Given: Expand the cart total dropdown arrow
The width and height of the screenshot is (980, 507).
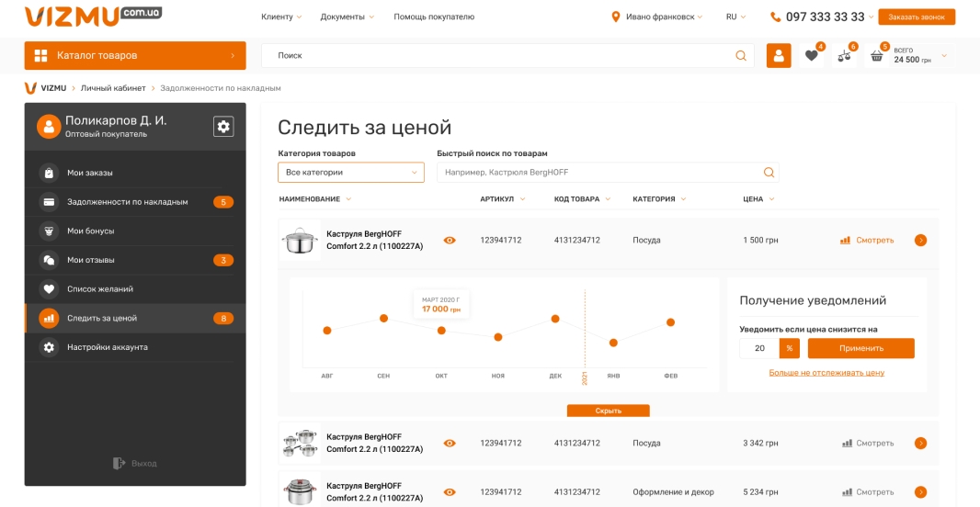Looking at the screenshot, I should pos(944,56).
